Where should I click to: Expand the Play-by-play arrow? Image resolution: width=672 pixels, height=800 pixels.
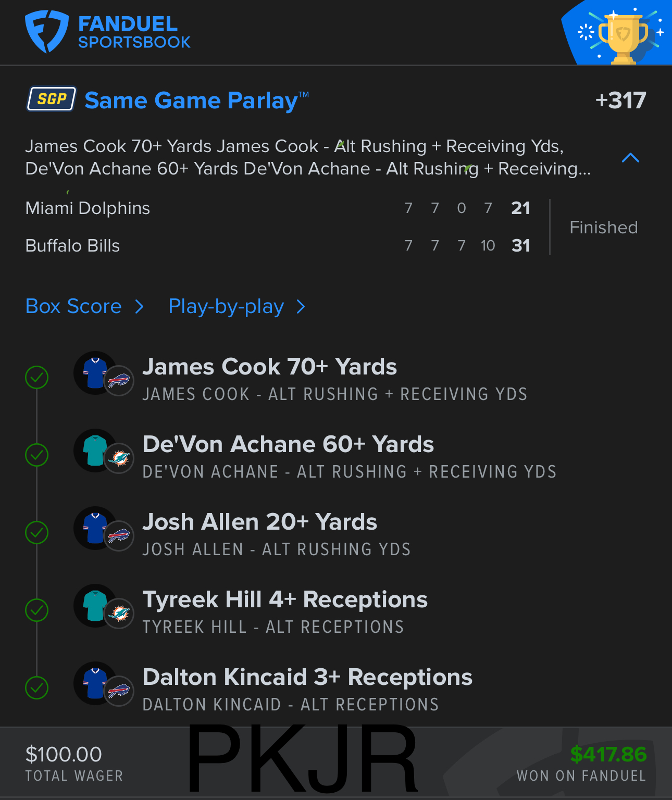click(301, 307)
